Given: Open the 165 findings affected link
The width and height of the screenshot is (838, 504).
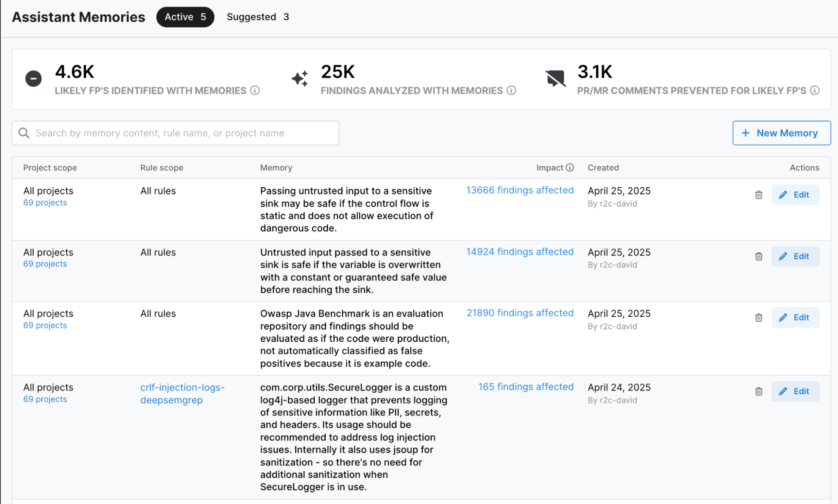Looking at the screenshot, I should 526,387.
